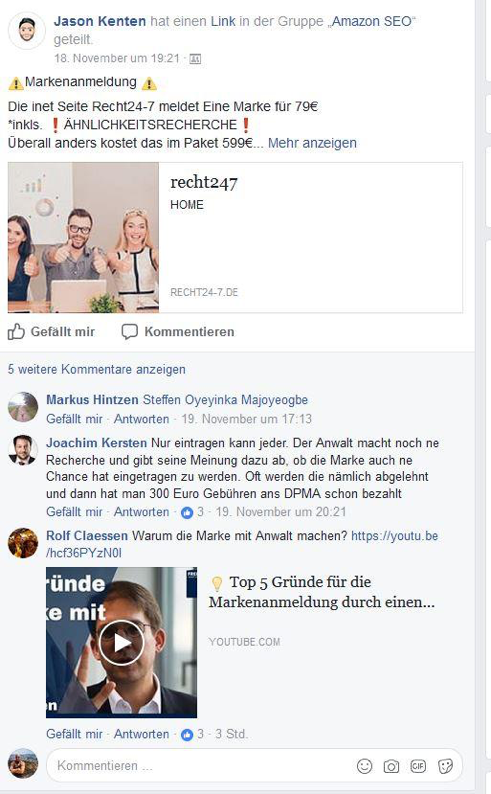Image resolution: width=491 pixels, height=794 pixels.
Task: Insert a GIF into the comment
Action: point(418,766)
